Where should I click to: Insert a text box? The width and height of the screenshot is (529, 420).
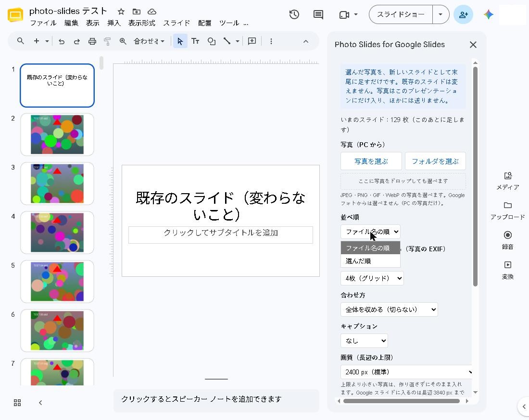[195, 41]
